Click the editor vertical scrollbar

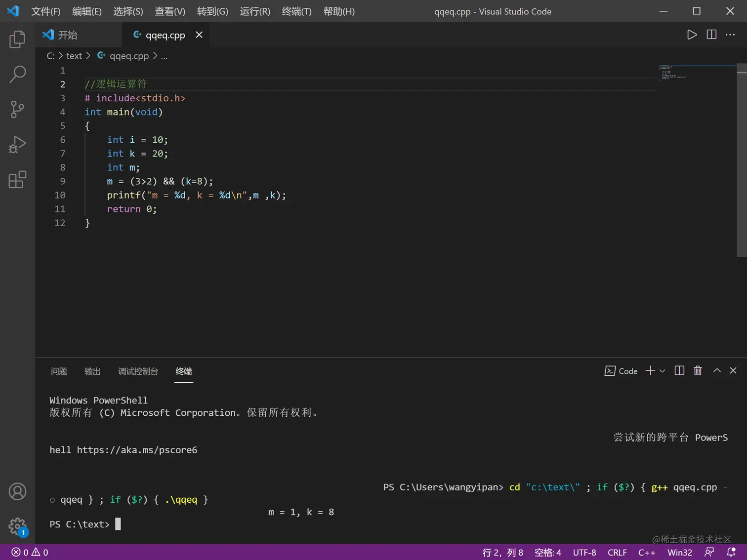click(742, 160)
